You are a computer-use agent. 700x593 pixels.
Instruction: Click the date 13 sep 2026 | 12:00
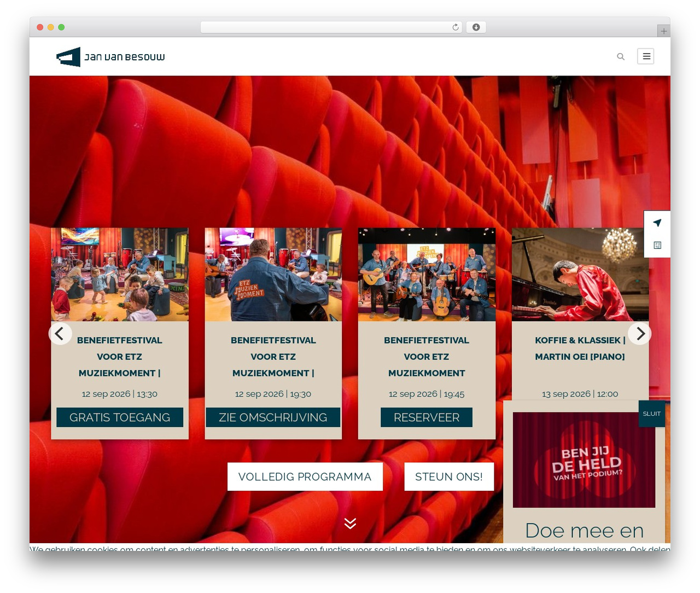[580, 394]
